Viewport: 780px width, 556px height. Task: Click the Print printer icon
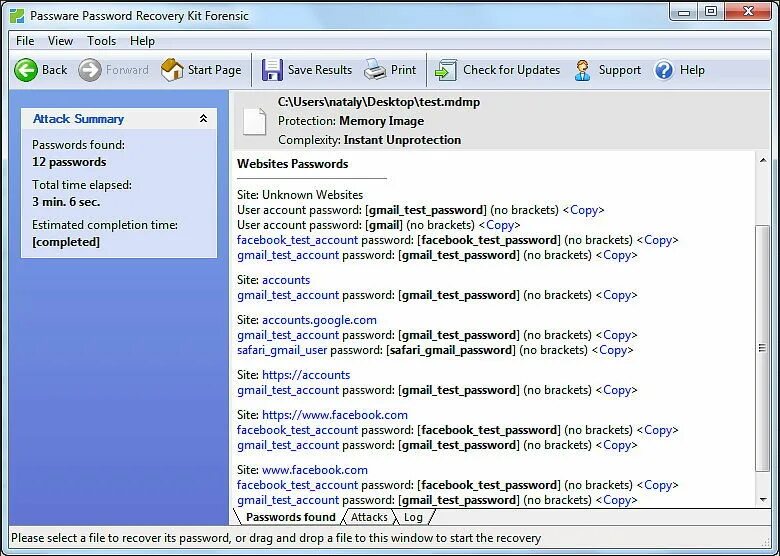click(375, 70)
